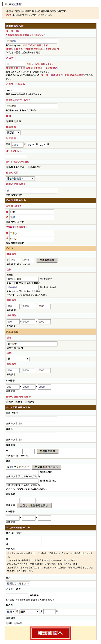
Task: Open the birth day dropdown
Action: [x=43, y=145]
